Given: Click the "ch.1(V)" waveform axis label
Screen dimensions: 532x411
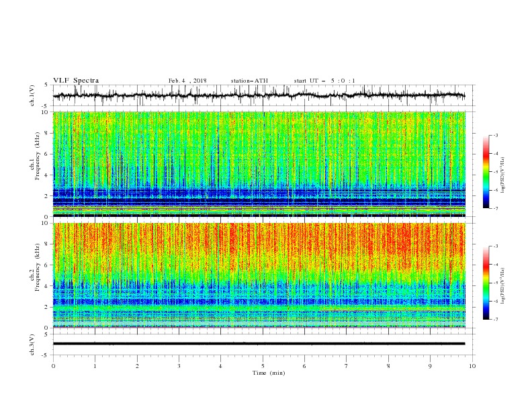Looking at the screenshot, I should pyautogui.click(x=32, y=95).
